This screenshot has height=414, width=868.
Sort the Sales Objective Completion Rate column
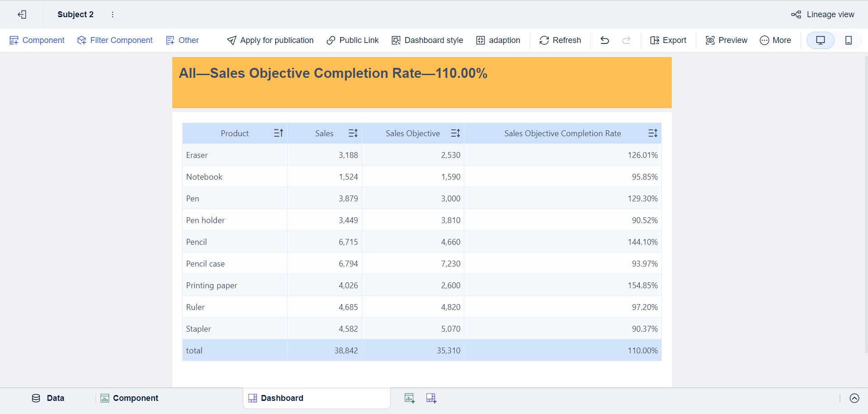tap(652, 133)
